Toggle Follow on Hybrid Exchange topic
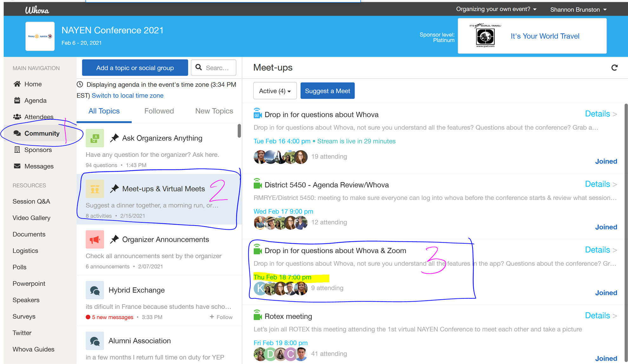Image resolution: width=628 pixels, height=364 pixels. [x=221, y=317]
